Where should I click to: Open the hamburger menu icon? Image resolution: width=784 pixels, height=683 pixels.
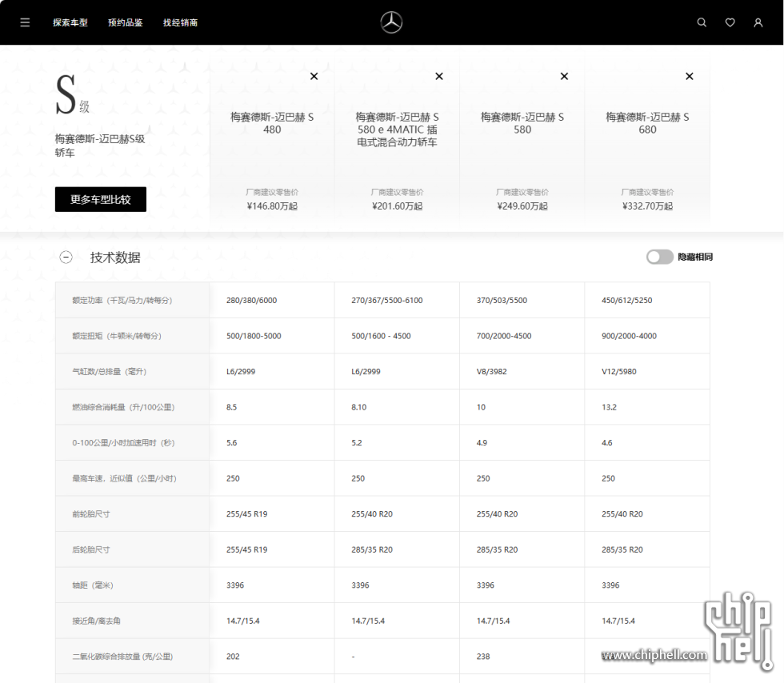25,22
